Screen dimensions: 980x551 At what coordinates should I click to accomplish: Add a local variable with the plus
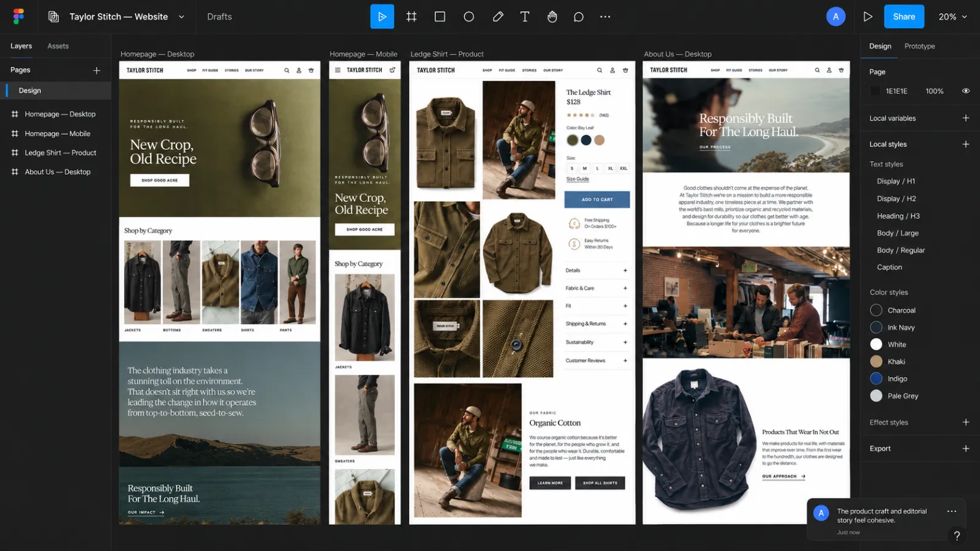(966, 118)
